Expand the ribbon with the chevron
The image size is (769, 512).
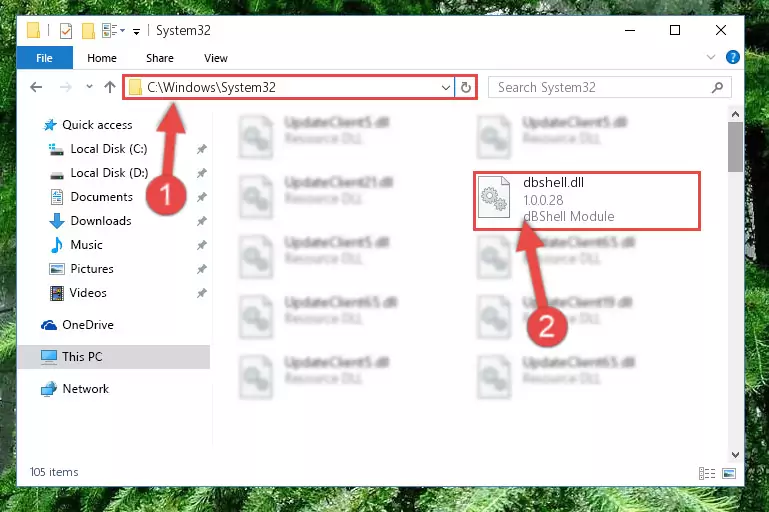point(711,57)
